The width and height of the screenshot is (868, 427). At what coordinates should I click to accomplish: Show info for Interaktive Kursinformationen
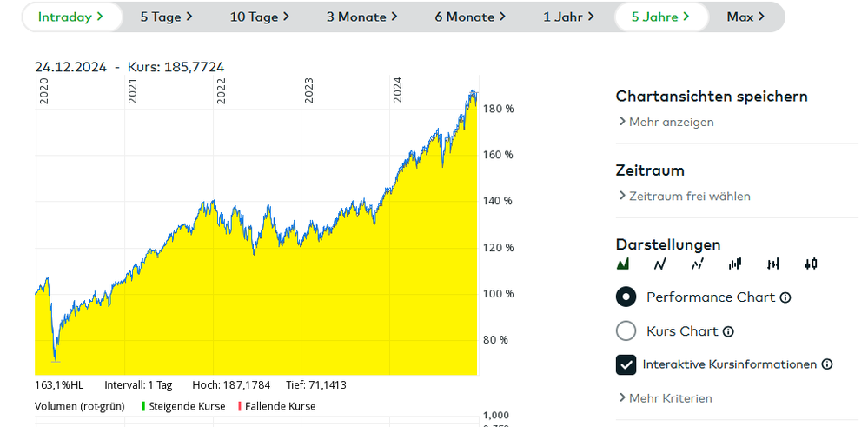[827, 364]
